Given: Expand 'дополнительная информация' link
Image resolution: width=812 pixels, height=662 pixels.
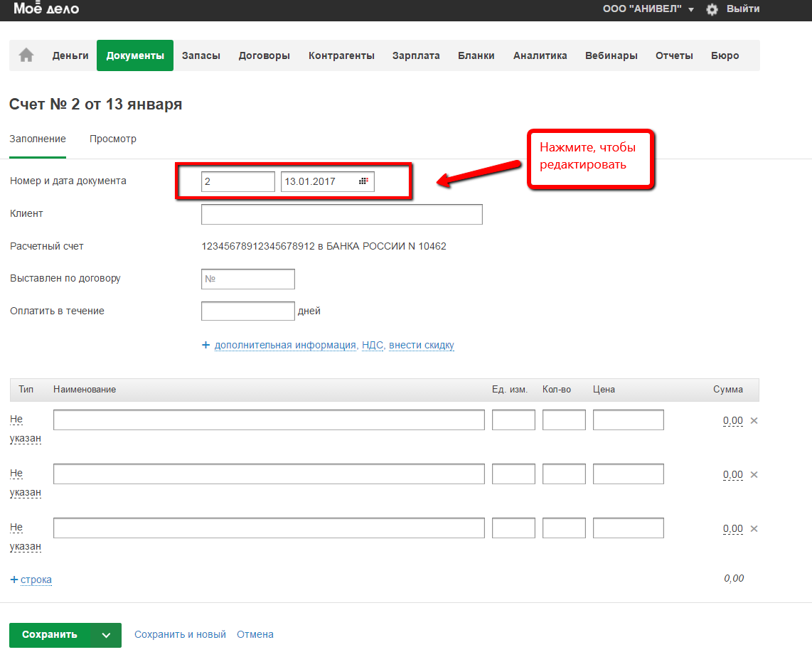Looking at the screenshot, I should tap(284, 345).
